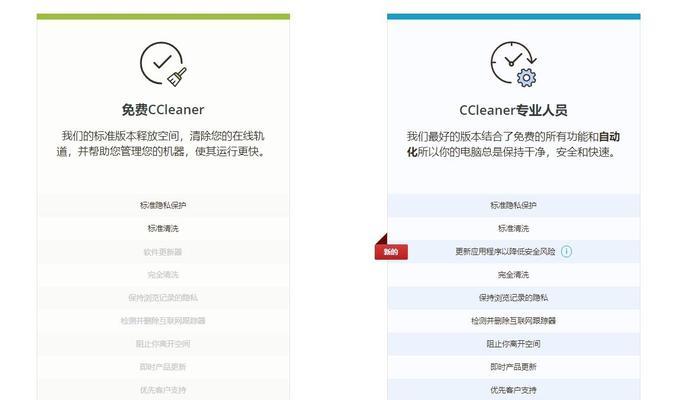676x400 pixels.
Task: Select the 免费CCleaner heading
Action: tap(163, 109)
